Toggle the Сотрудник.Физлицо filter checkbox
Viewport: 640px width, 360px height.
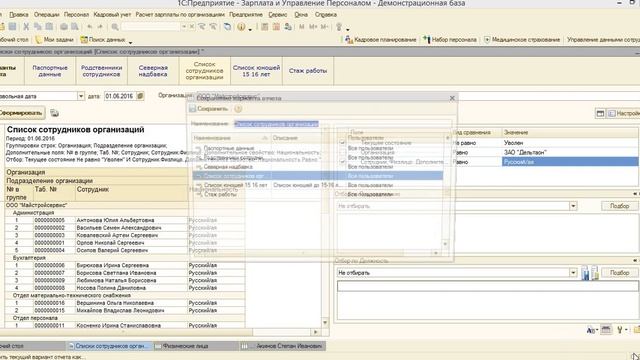click(x=342, y=162)
